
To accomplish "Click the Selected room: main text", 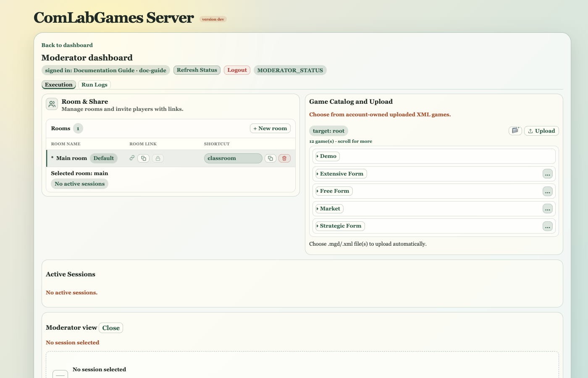I will (79, 173).
